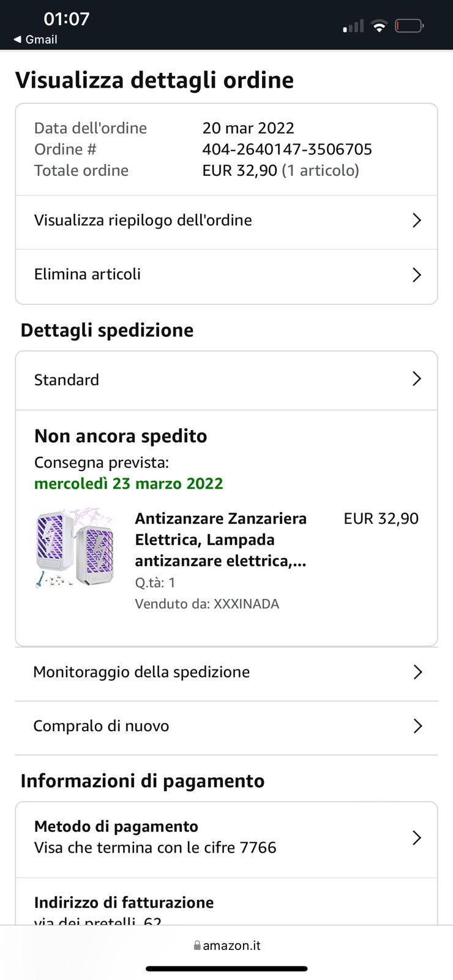Tap Compralo di nuovo
The image size is (453, 980).
point(101,726)
